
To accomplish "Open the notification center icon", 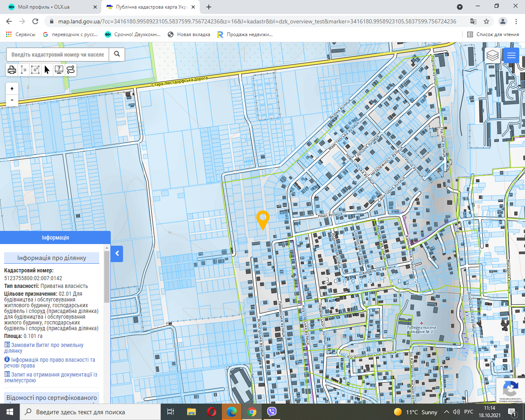I will 512,412.
